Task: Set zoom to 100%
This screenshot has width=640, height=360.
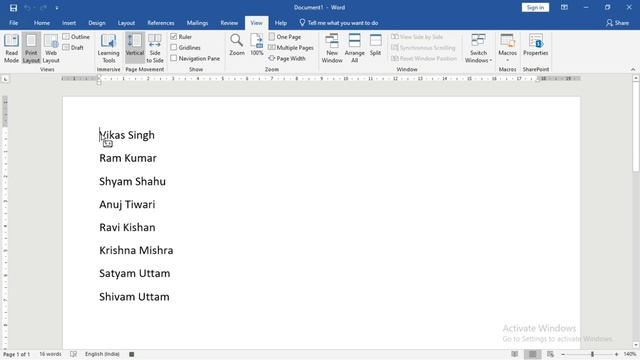Action: pos(257,45)
